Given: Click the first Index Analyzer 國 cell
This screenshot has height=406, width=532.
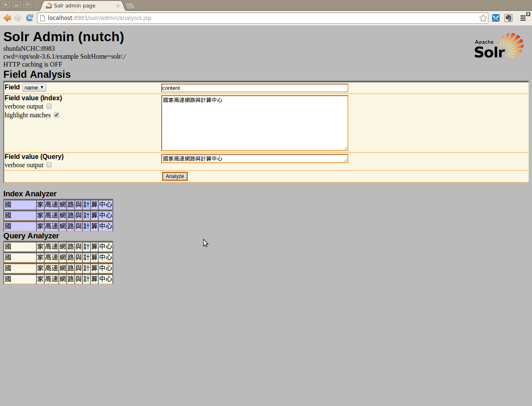Looking at the screenshot, I should pyautogui.click(x=20, y=205).
